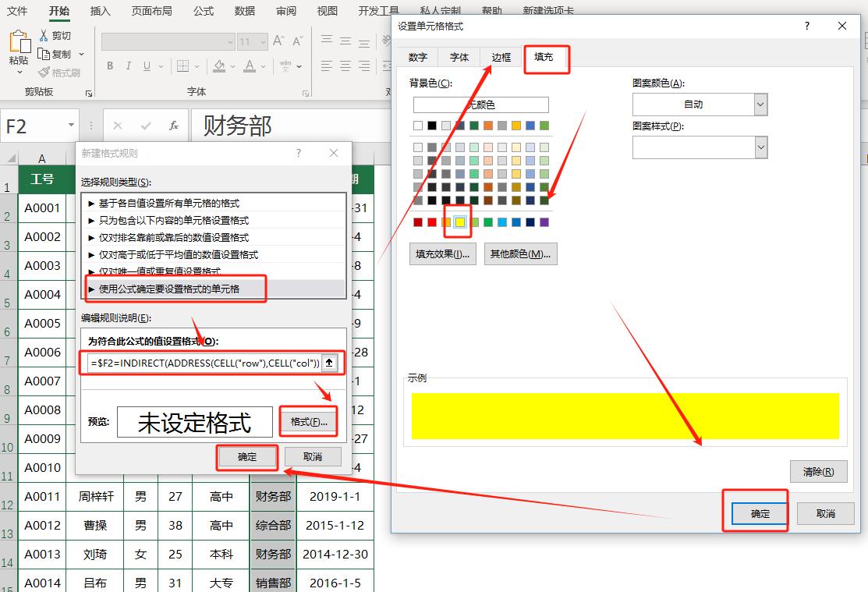The width and height of the screenshot is (868, 592).
Task: Click the Top Align icon
Action: point(327,41)
